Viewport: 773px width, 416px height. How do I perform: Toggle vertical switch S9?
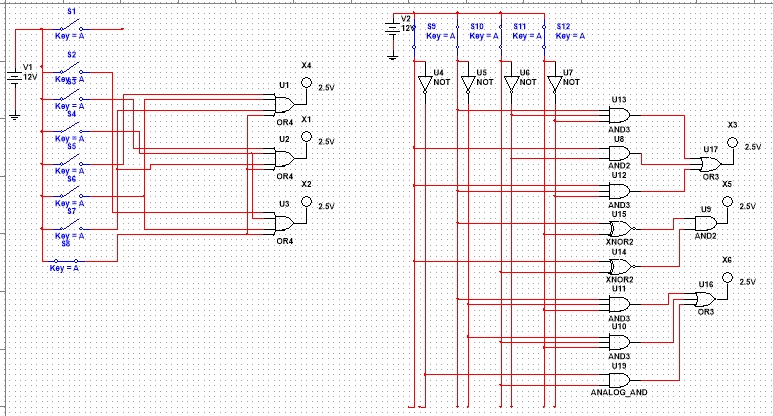(414, 36)
